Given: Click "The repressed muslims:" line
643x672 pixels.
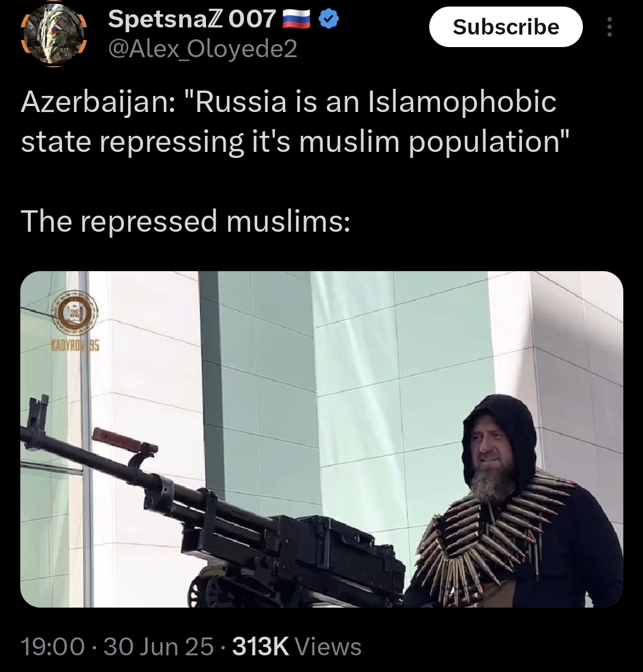Looking at the screenshot, I should pyautogui.click(x=186, y=221).
